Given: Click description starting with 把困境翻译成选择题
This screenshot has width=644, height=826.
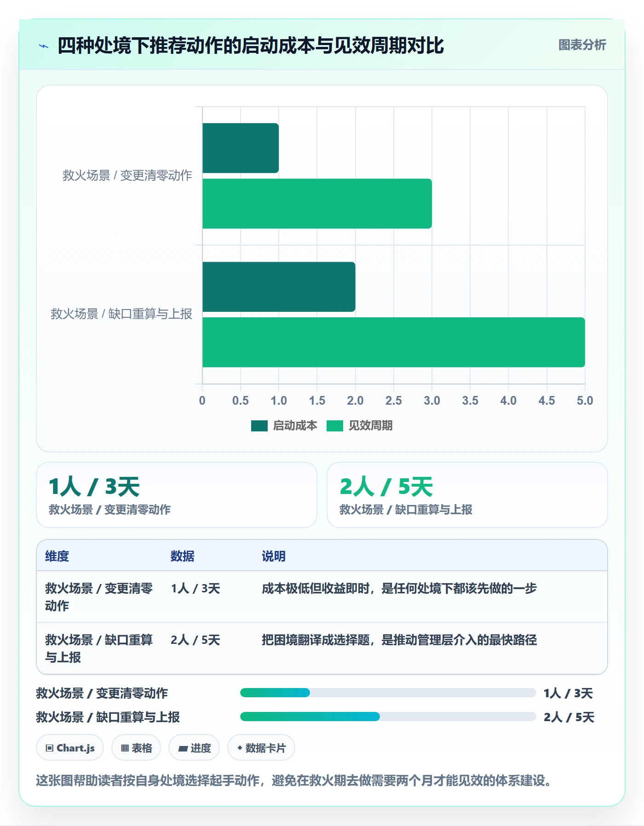Looking at the screenshot, I should tap(399, 640).
